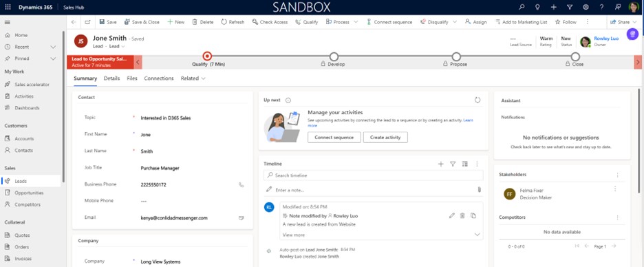Click Add to Marketing List
The width and height of the screenshot is (644, 267).
(x=521, y=22)
